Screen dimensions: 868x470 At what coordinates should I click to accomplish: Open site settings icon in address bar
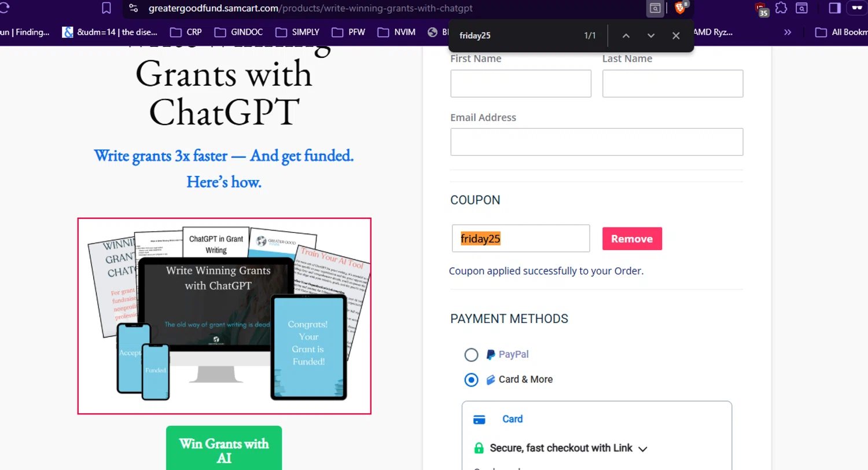(x=133, y=8)
